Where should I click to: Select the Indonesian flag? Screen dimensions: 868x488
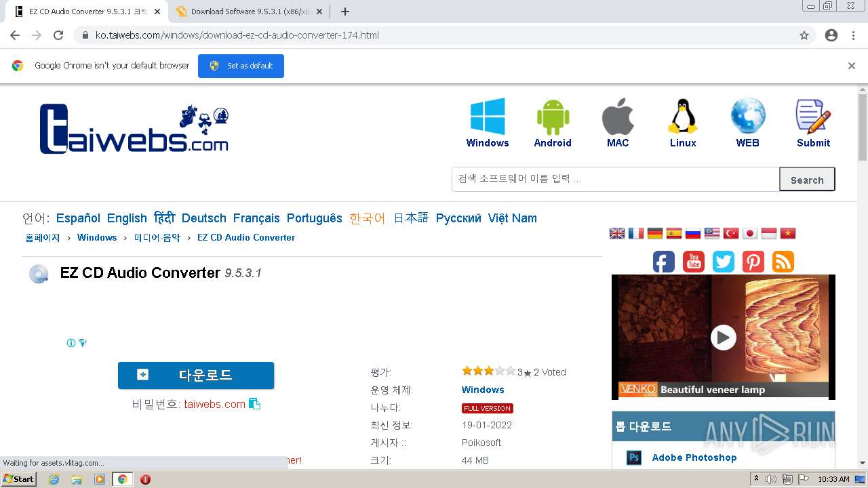[769, 233]
